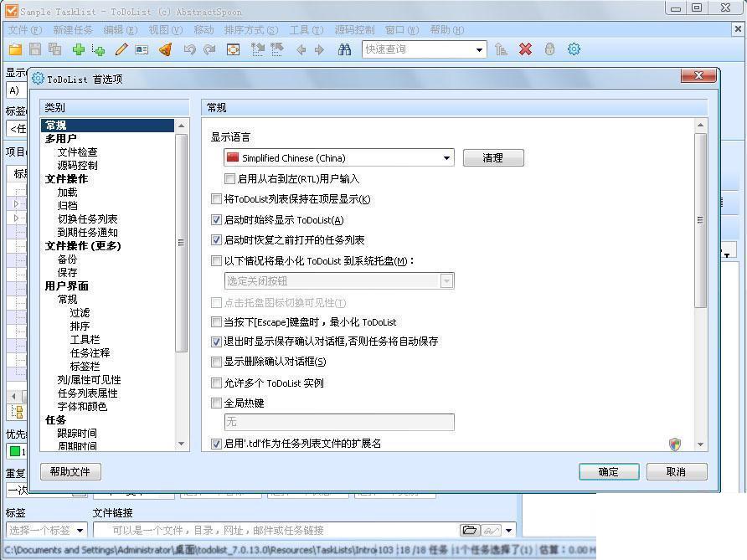Click the green plus new task icon
This screenshot has width=747, height=560.
click(79, 49)
